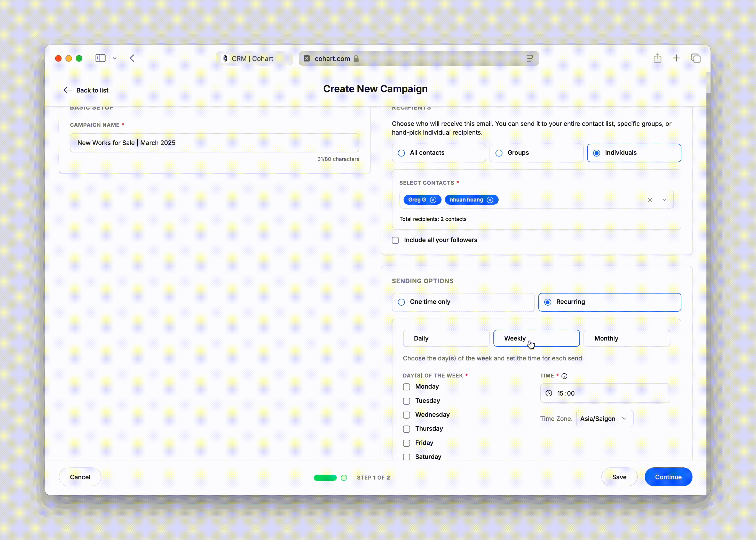Select the One time only option
The width and height of the screenshot is (756, 540).
coord(463,302)
